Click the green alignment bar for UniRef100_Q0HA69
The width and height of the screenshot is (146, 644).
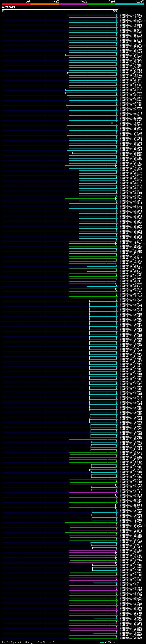[91, 198]
